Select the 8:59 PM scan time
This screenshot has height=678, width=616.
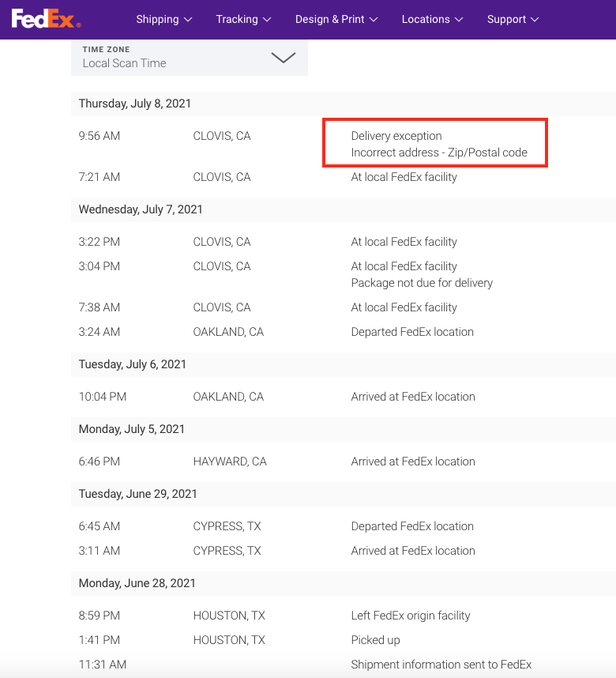[100, 616]
